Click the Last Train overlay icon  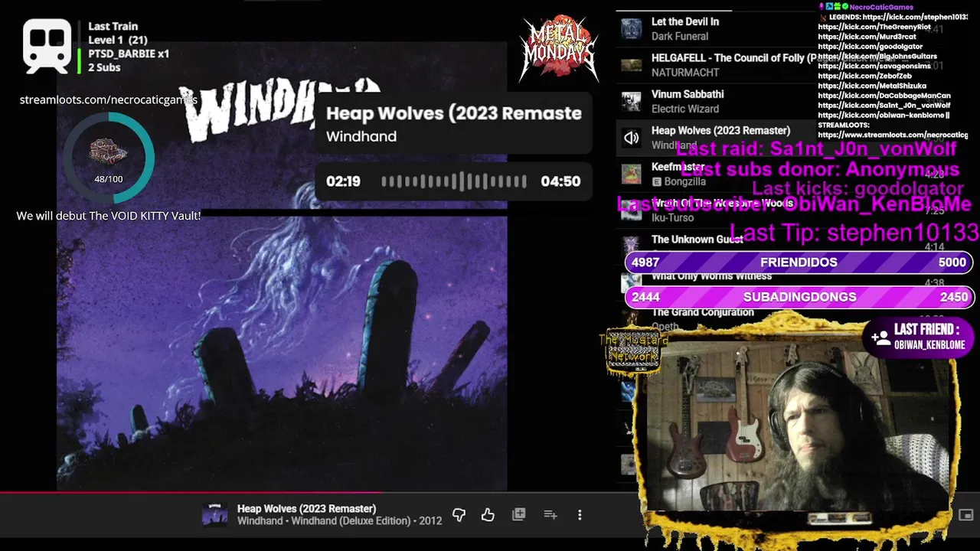coord(47,45)
